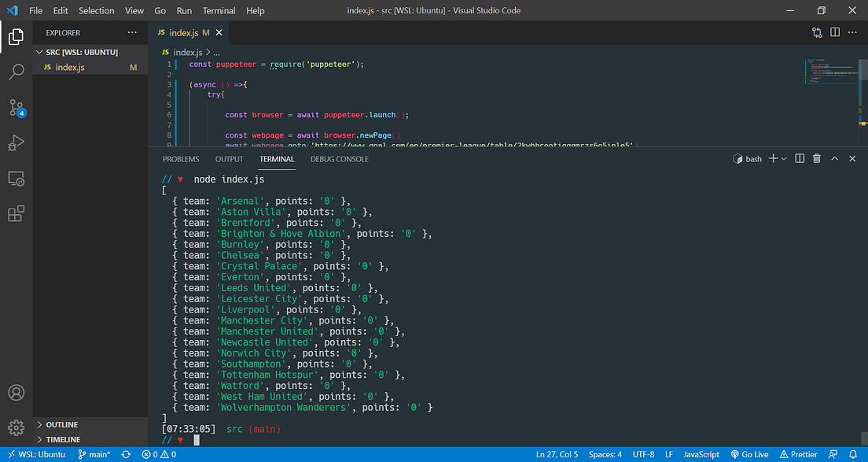
Task: Open the Accounts menu icon
Action: 16,393
